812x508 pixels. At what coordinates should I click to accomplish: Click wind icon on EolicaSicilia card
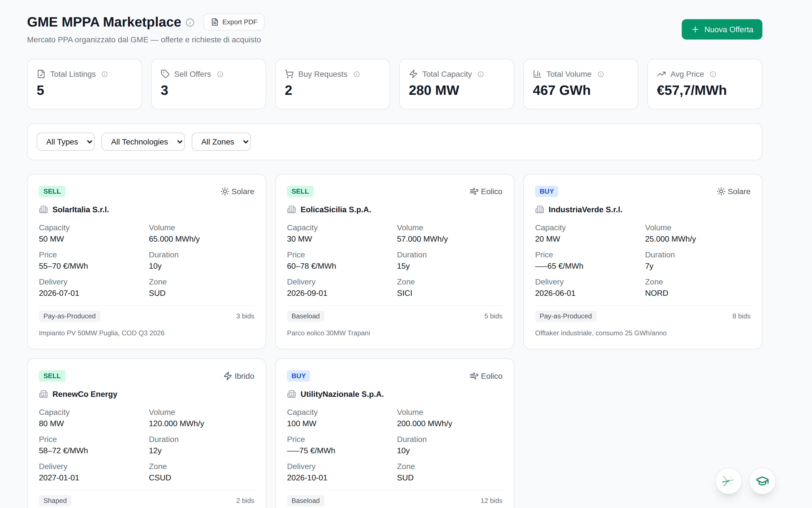(474, 191)
